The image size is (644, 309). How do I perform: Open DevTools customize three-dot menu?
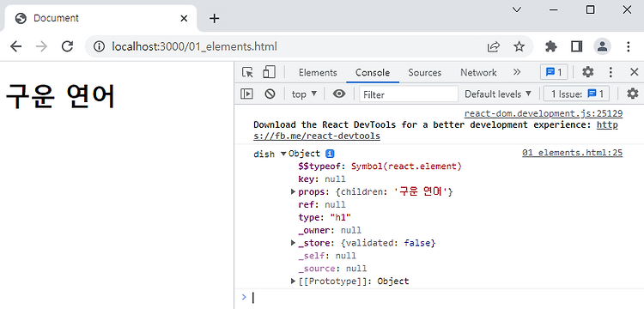(611, 72)
